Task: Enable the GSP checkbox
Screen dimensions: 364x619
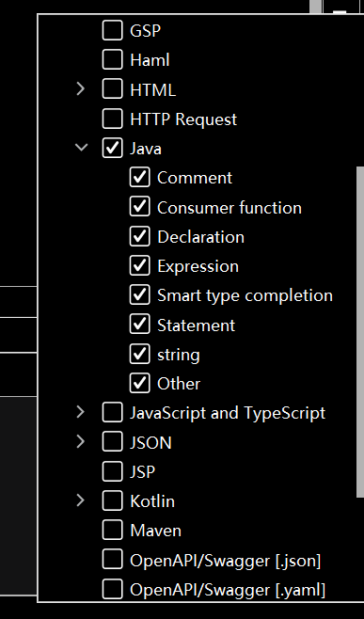Action: click(x=112, y=30)
